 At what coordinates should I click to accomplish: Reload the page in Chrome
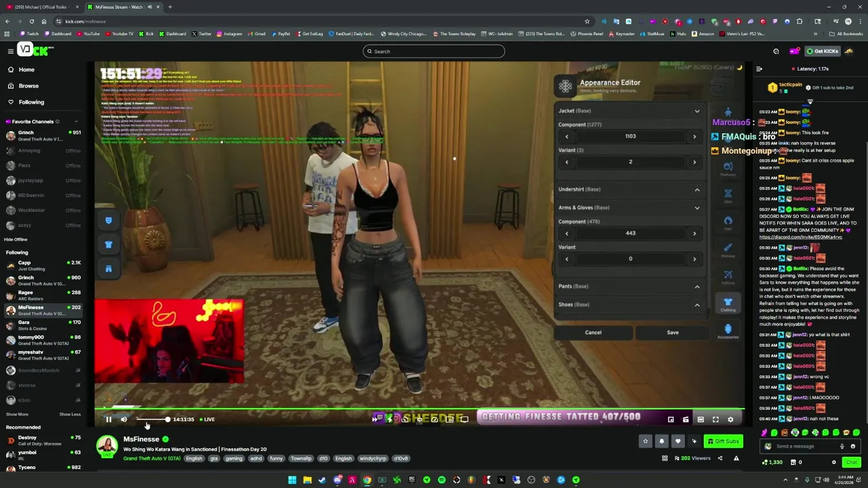click(x=31, y=21)
